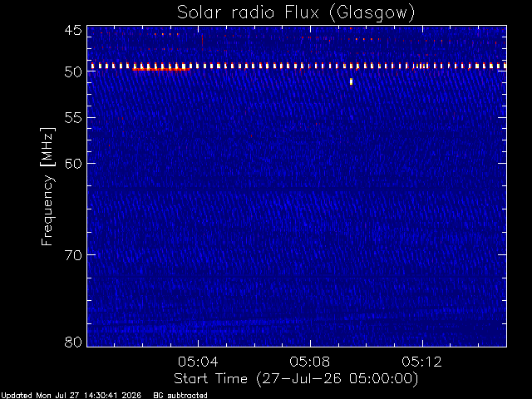Click the Frequency [MHz] axis title
532x399 pixels.
click(47, 186)
